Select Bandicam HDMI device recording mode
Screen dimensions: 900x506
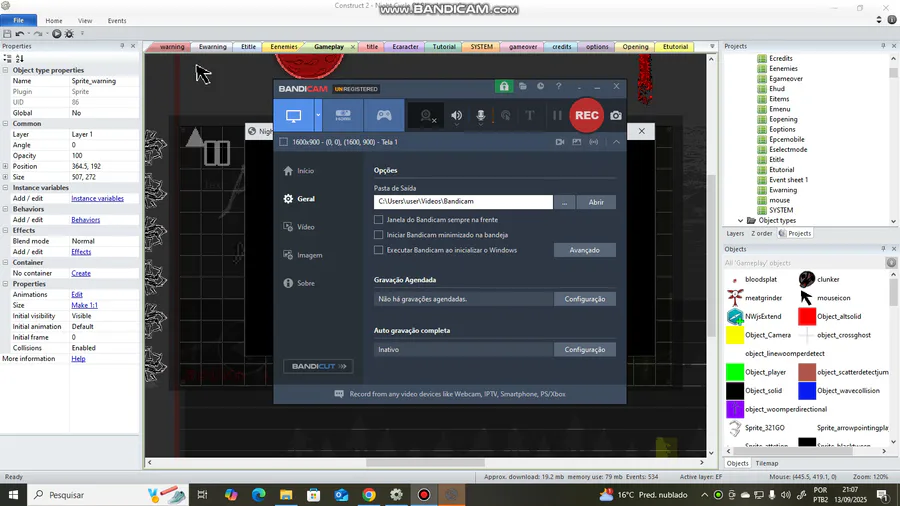tap(343, 115)
